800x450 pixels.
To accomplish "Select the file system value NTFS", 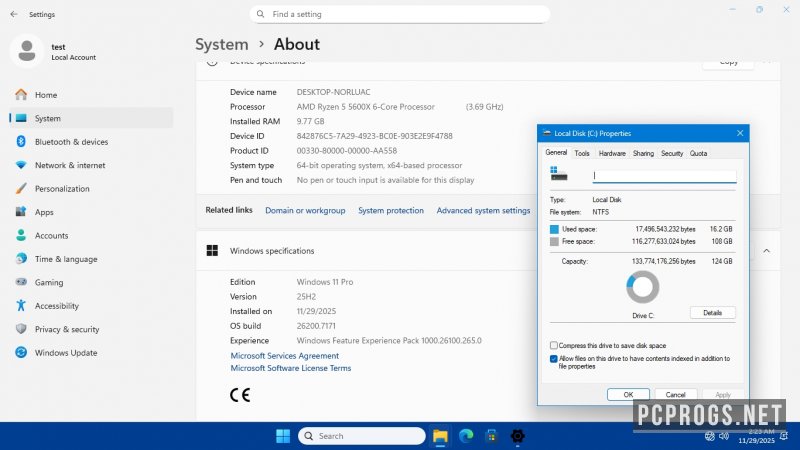I will tap(601, 212).
